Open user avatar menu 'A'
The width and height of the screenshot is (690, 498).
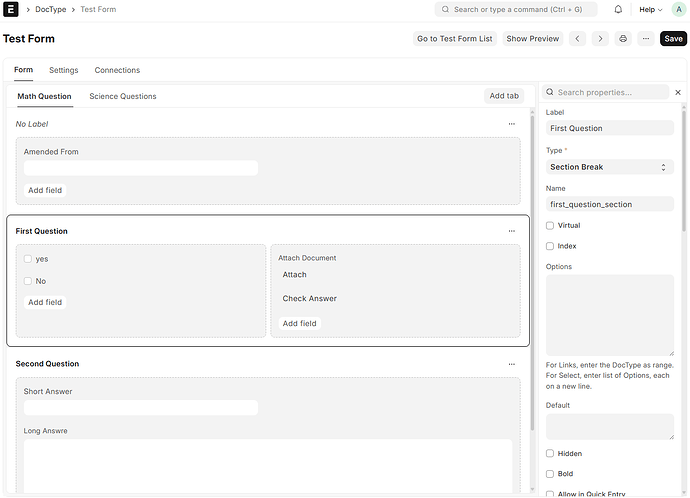click(x=679, y=9)
